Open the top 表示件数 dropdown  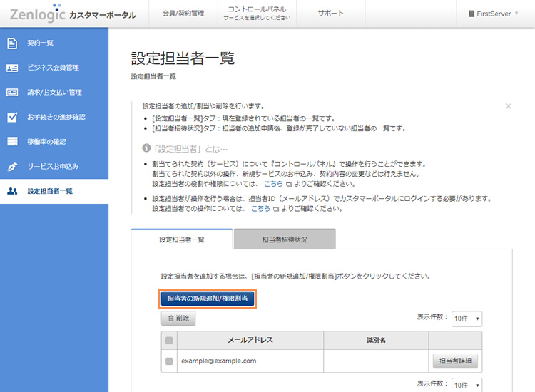pos(467,319)
